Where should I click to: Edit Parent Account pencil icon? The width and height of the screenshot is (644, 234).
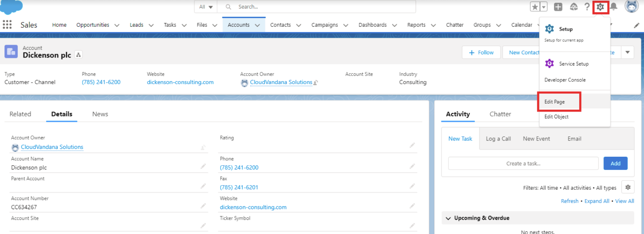[204, 186]
